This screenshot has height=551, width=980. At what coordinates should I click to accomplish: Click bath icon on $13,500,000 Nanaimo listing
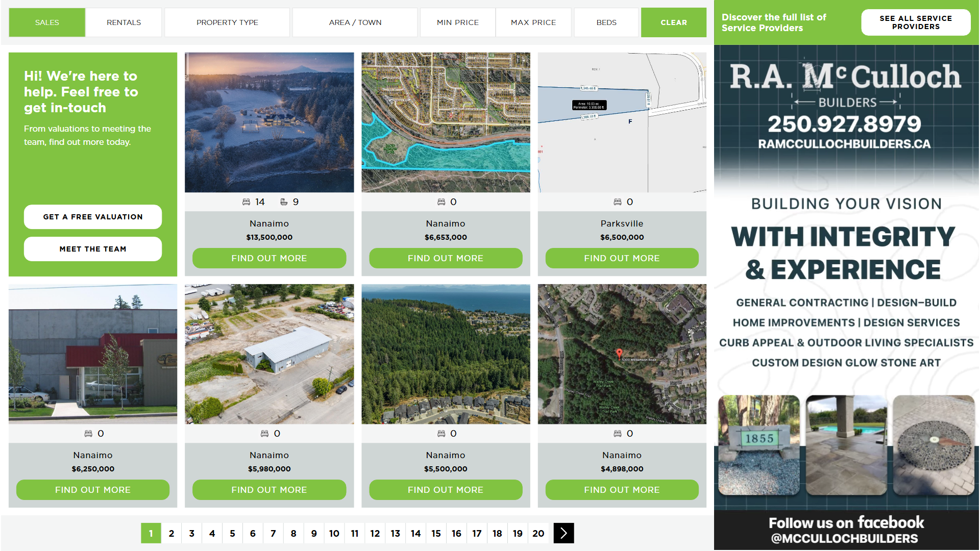(284, 202)
